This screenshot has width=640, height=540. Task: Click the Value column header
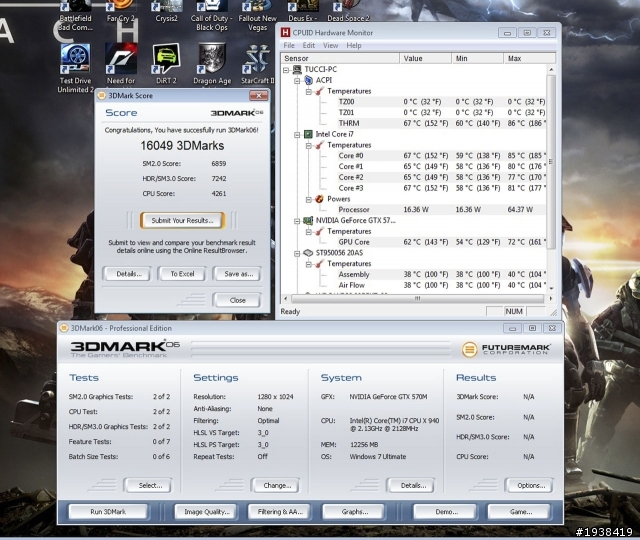tap(425, 58)
